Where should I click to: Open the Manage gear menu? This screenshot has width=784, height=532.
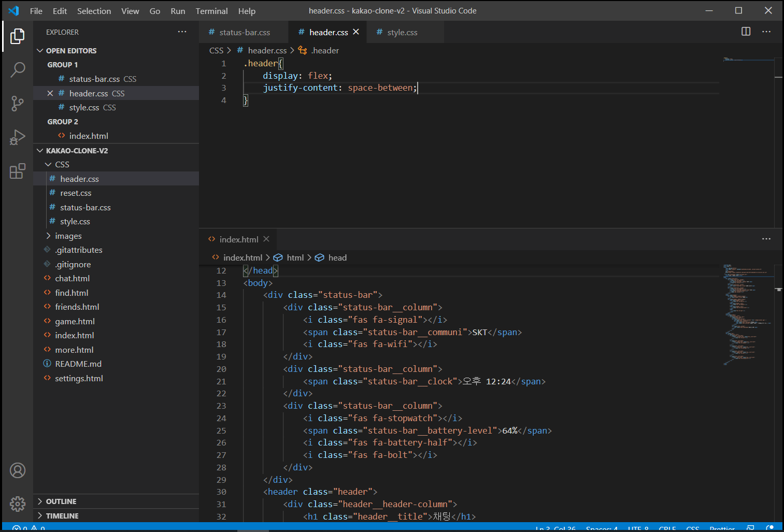(x=17, y=504)
